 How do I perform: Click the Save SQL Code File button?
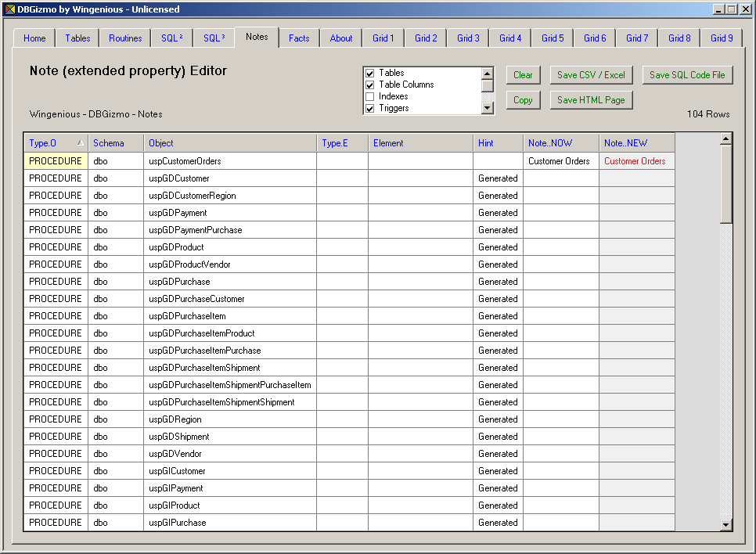pos(687,75)
